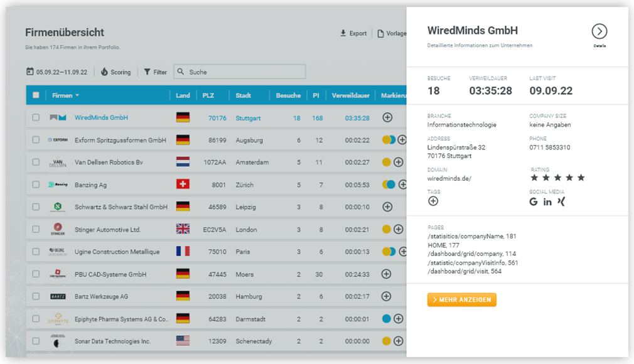
Task: Click the Stinger Automotive company logo
Action: [x=58, y=228]
